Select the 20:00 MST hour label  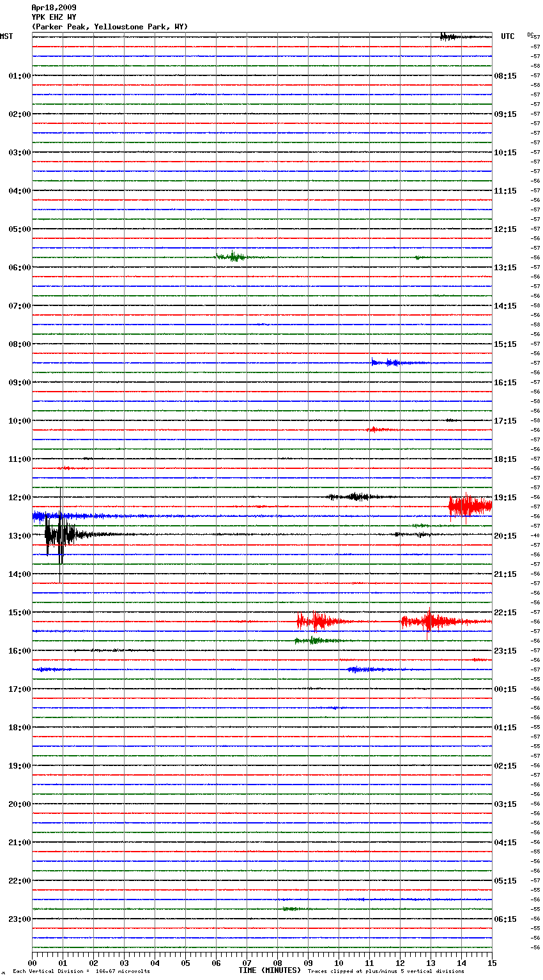pyautogui.click(x=19, y=804)
